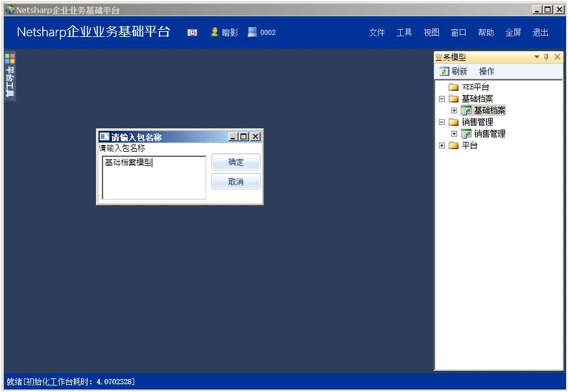Viewport: 568px width, 392px height.
Task: Open the 视图 menu
Action: [431, 32]
